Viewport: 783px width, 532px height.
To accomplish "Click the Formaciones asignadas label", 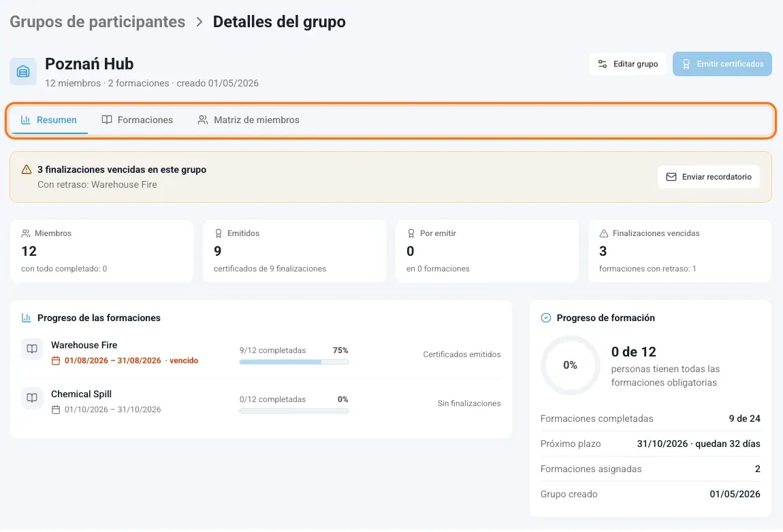I will (x=591, y=469).
